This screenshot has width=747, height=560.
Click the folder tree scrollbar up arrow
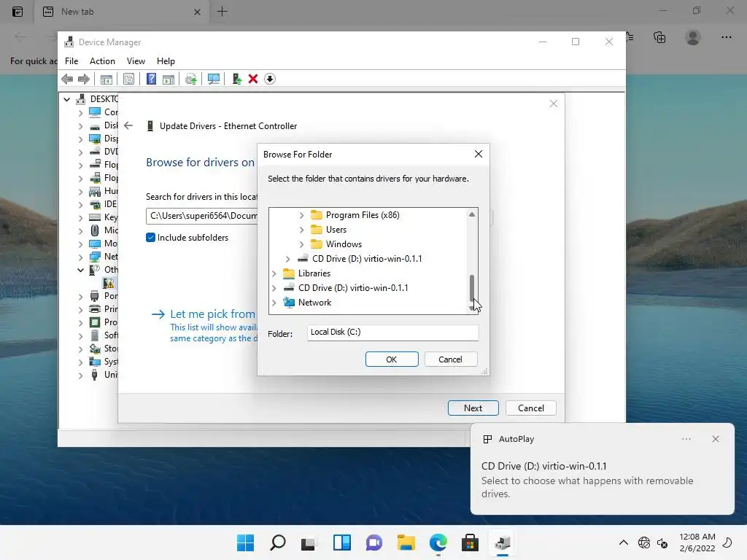coord(472,214)
